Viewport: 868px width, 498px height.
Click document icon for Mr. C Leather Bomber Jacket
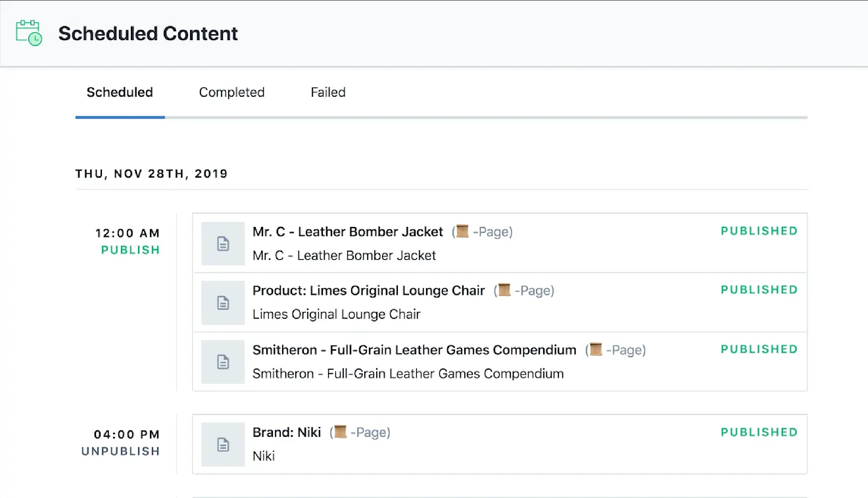coord(223,243)
